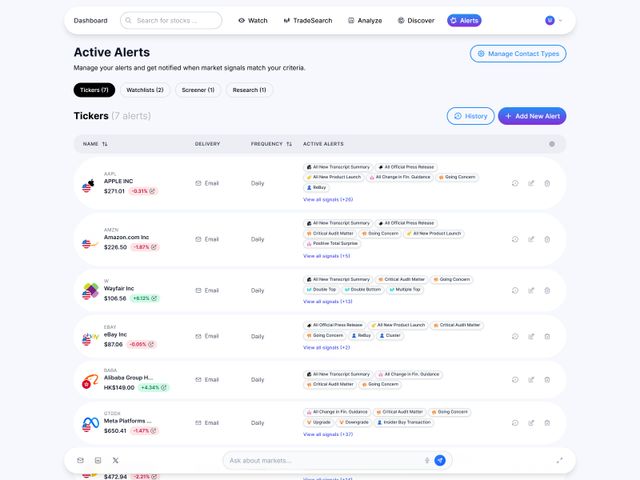This screenshot has height=480, width=640.
Task: Click the Insider Buy Transaction tag for Meta
Action: point(404,422)
